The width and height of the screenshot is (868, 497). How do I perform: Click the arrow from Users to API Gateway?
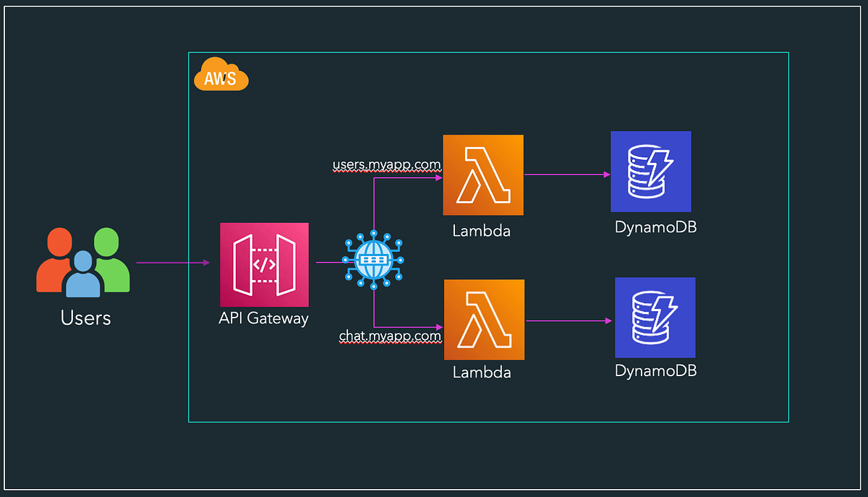tap(174, 263)
